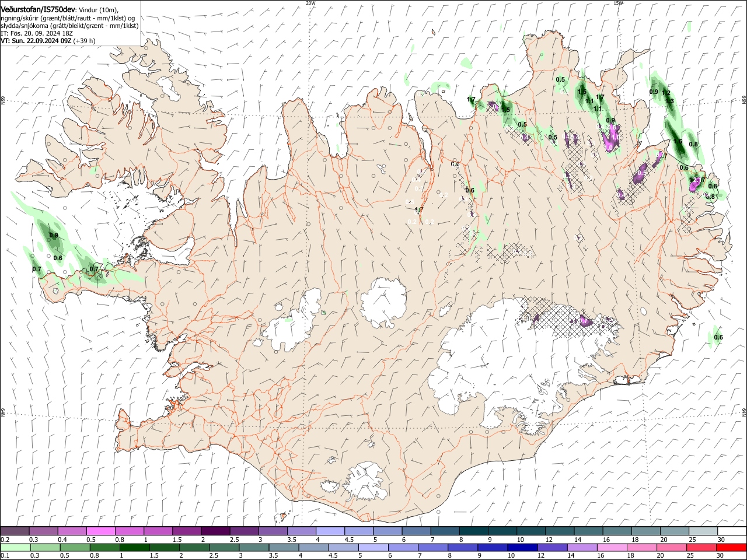Pick the dusky plum 0.2 swatch in upper legend
Image resolution: width=747 pixels, height=560 pixels.
pyautogui.click(x=15, y=531)
